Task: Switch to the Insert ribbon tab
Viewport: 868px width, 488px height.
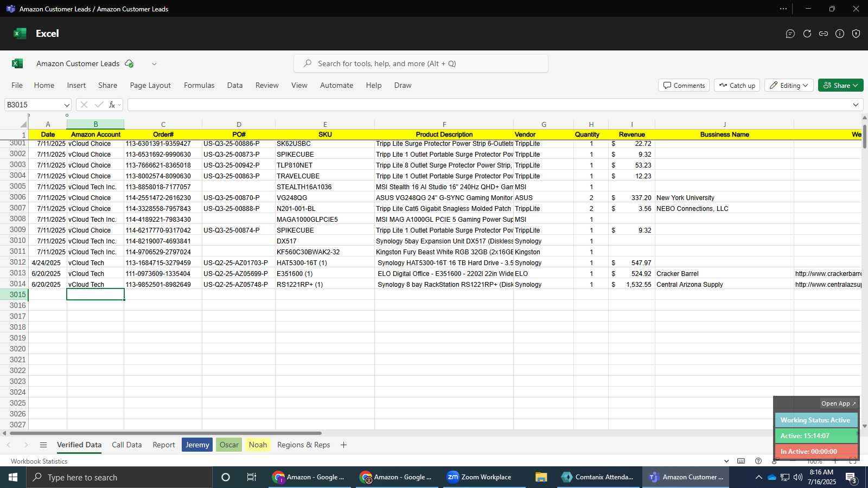Action: click(x=76, y=85)
